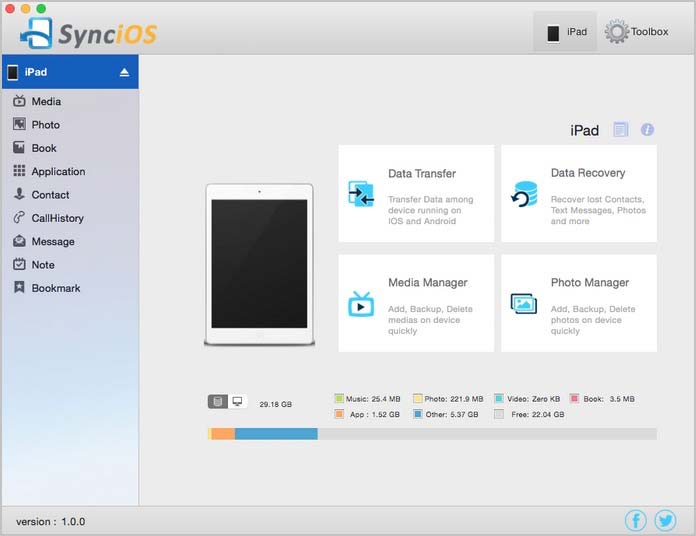Viewport: 696px width, 536px height.
Task: Click the Free: 22.04 GB label
Action: pyautogui.click(x=538, y=414)
